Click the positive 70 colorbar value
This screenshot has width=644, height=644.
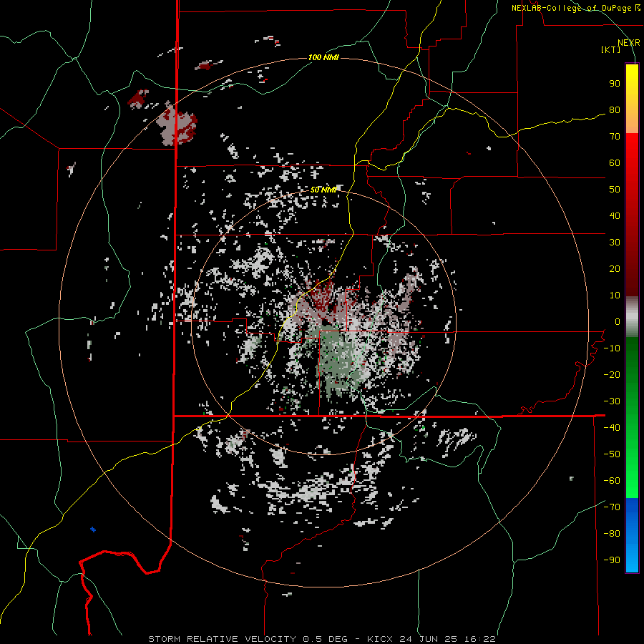pyautogui.click(x=615, y=137)
